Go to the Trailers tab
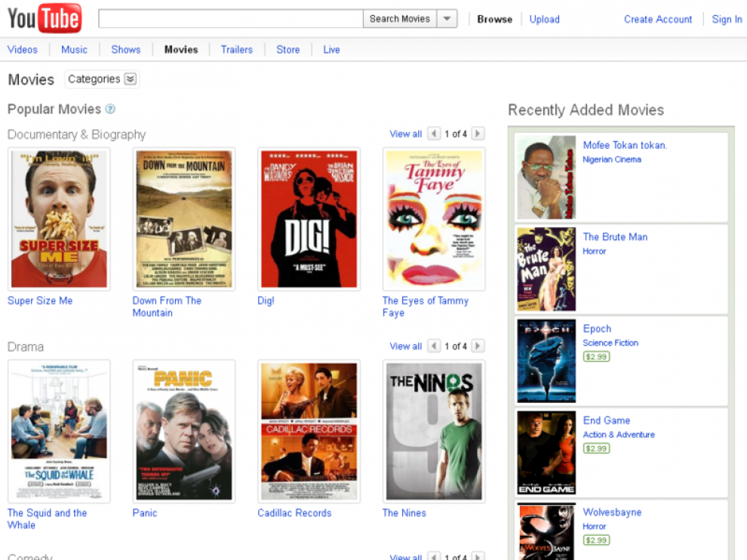The width and height of the screenshot is (747, 560). [x=237, y=50]
